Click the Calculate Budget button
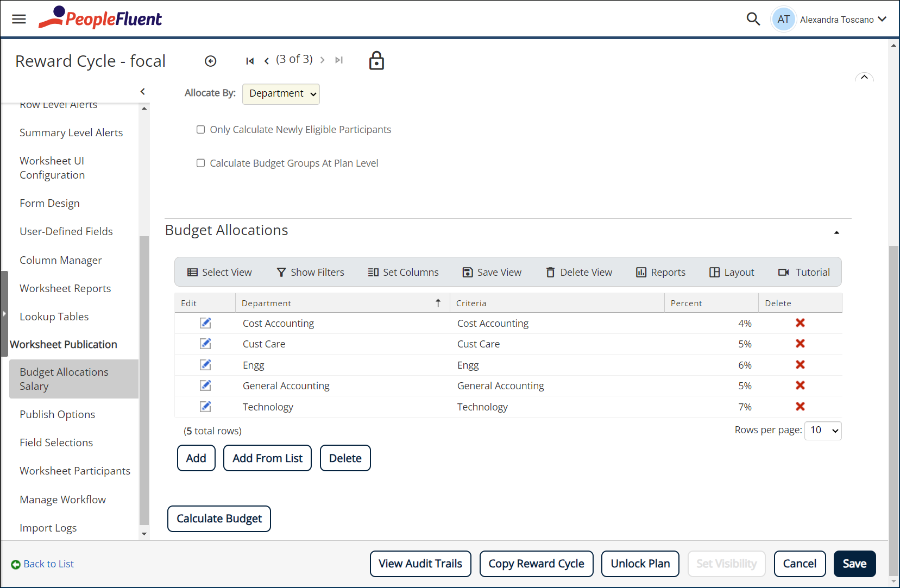 click(x=219, y=519)
